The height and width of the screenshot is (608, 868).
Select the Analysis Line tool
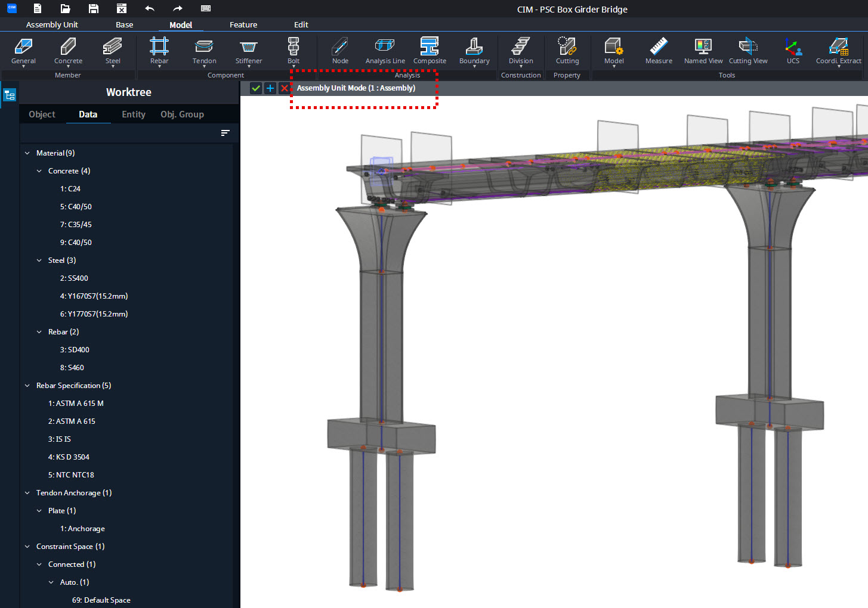[x=384, y=51]
